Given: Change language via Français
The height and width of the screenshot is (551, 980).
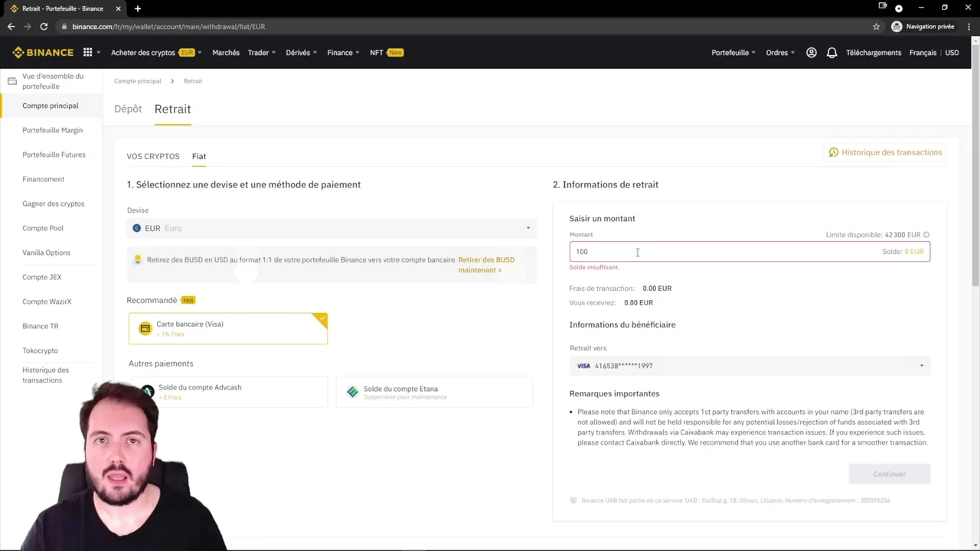Looking at the screenshot, I should (x=923, y=53).
